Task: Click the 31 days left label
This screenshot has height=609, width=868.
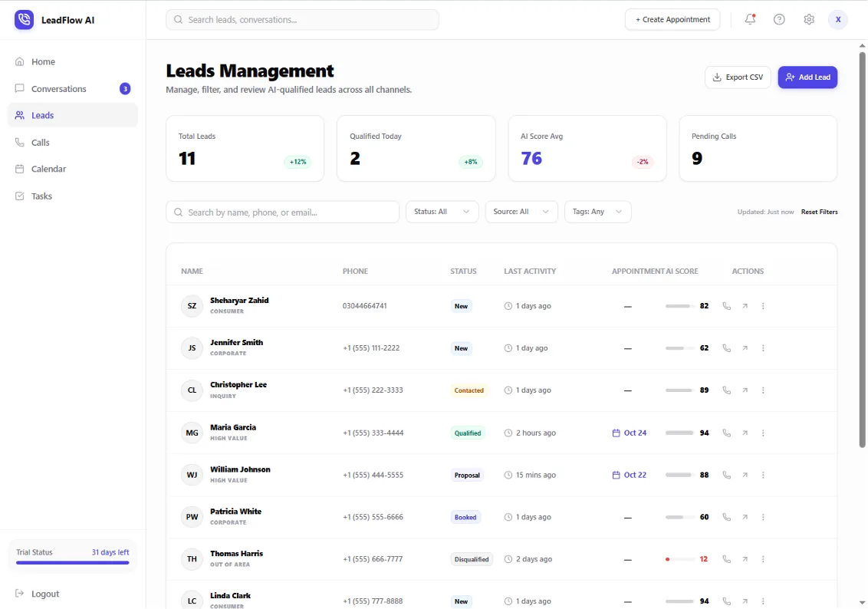Action: coord(110,552)
